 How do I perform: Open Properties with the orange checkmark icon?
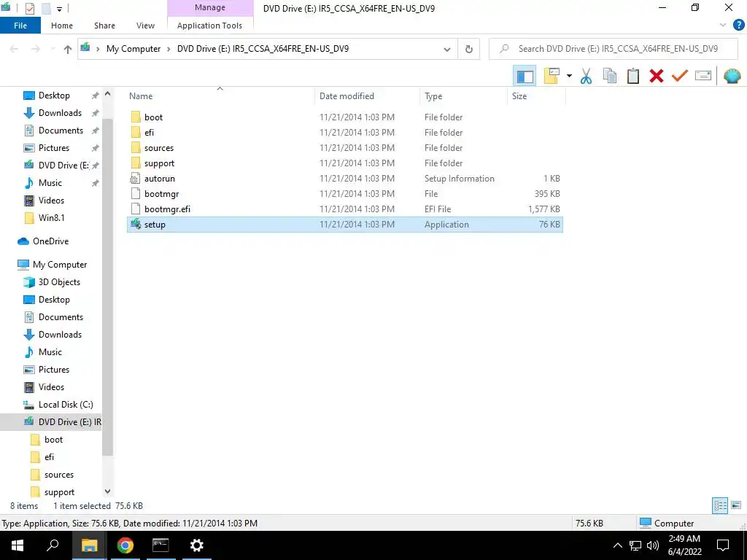[x=680, y=76]
